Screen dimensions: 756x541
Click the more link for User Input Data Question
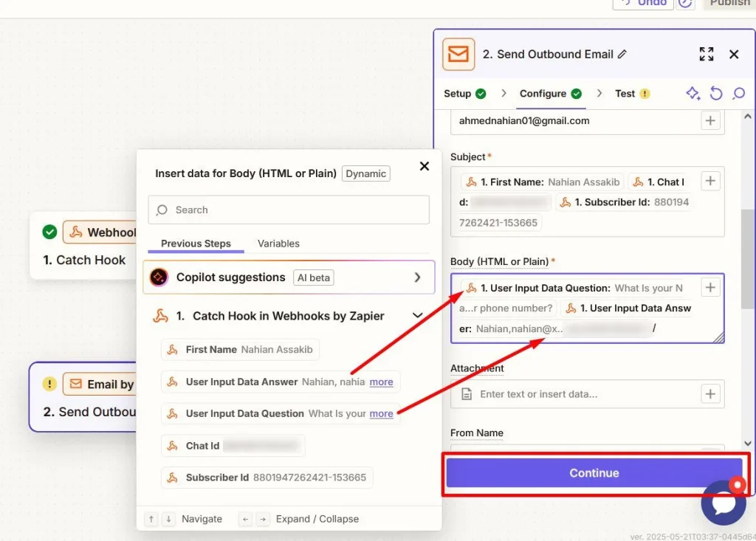(x=381, y=414)
